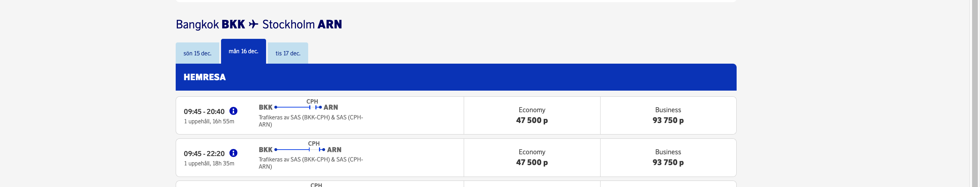
Task: Choose Economy 47 500 p on 09:45 - 20:40 flight
Action: pyautogui.click(x=531, y=115)
